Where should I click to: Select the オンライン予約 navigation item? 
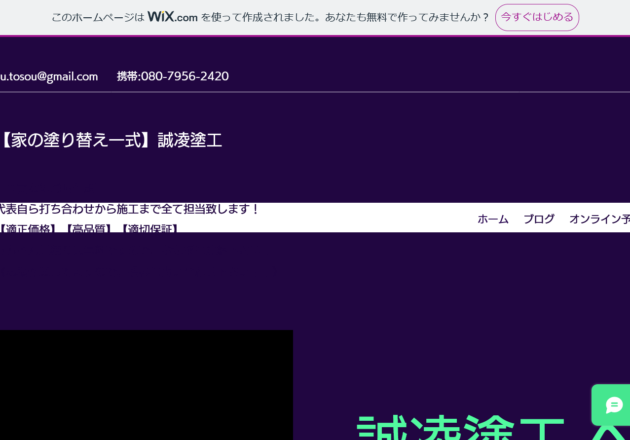pos(599,219)
